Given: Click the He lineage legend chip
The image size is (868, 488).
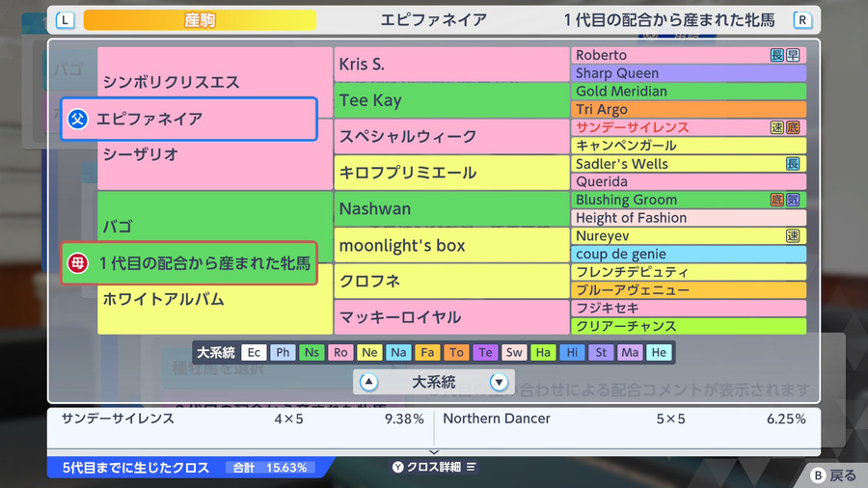Looking at the screenshot, I should tap(659, 352).
